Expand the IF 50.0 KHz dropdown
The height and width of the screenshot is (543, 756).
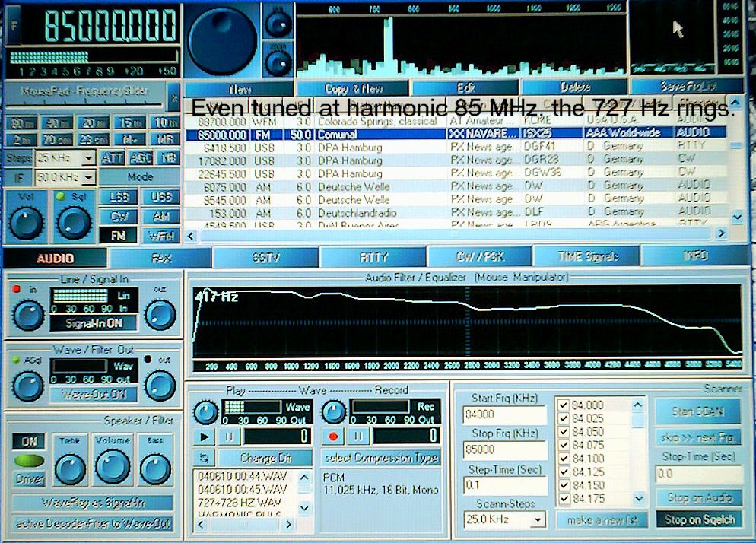coord(87,177)
